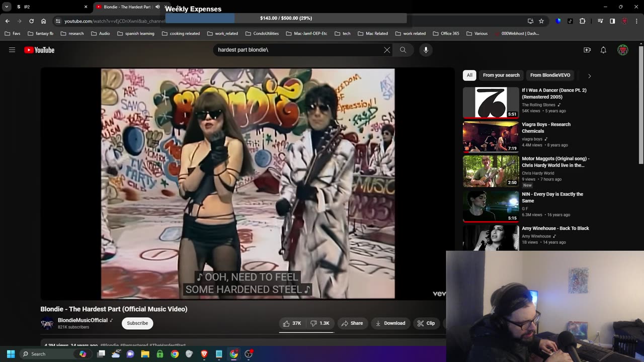Screen dimensions: 644x362
Task: Open NIN Every Day is Exactly title
Action: point(552,197)
